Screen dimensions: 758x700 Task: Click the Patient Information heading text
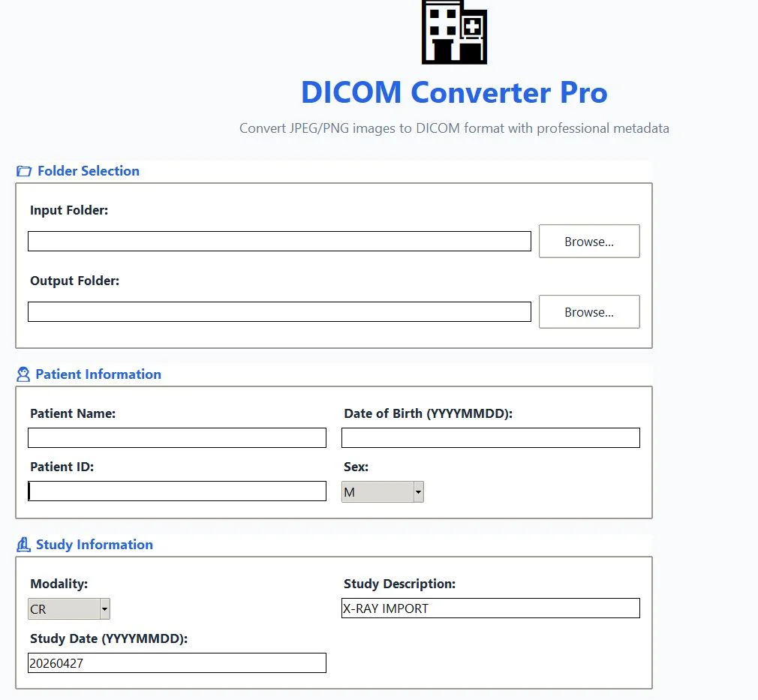98,374
